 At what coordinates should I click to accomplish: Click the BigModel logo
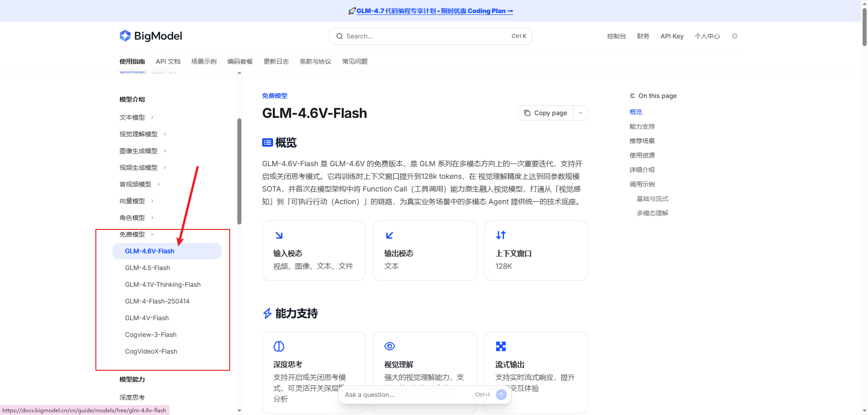coord(151,36)
